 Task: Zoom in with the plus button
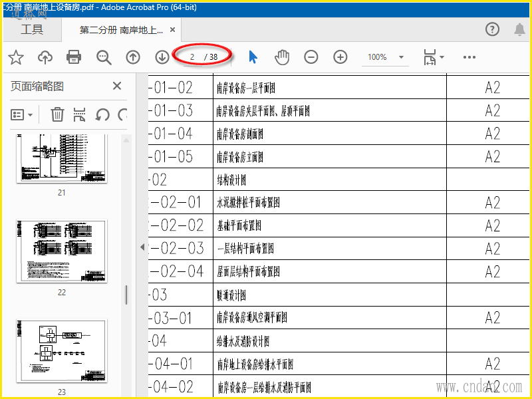click(x=340, y=57)
